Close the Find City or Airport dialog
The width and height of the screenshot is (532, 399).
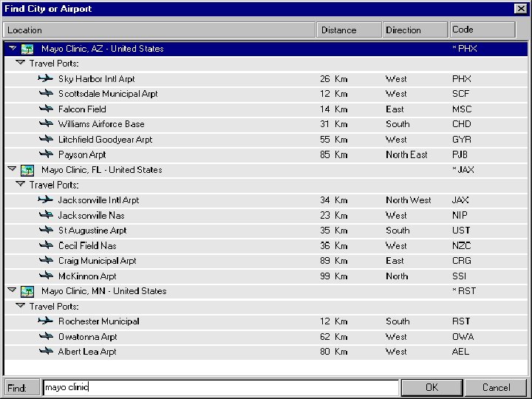pos(521,8)
